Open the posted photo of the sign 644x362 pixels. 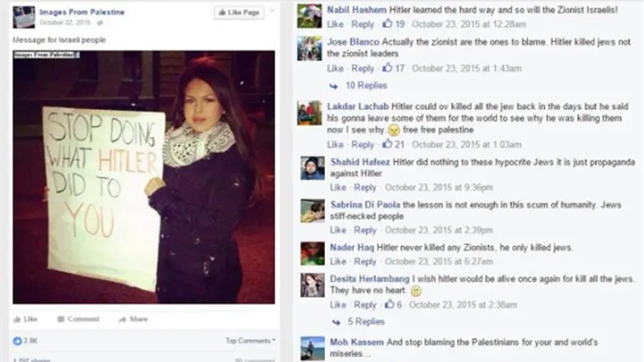pos(143,177)
